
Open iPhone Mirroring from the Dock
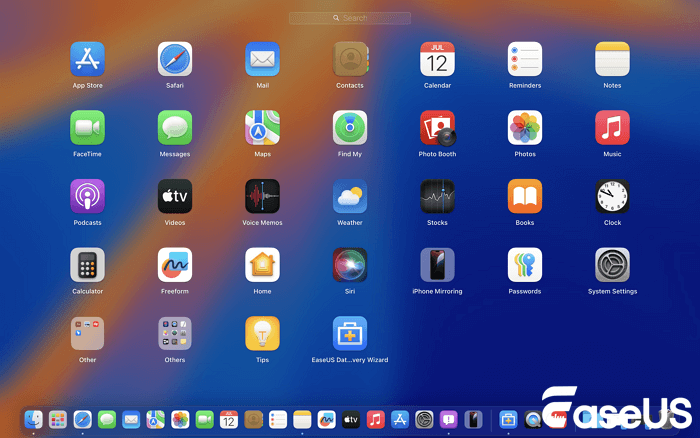coord(473,420)
